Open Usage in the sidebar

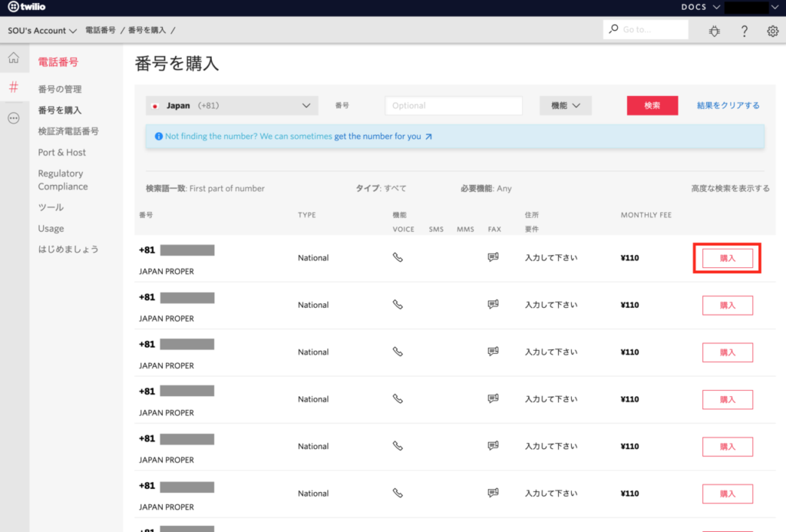tap(51, 228)
